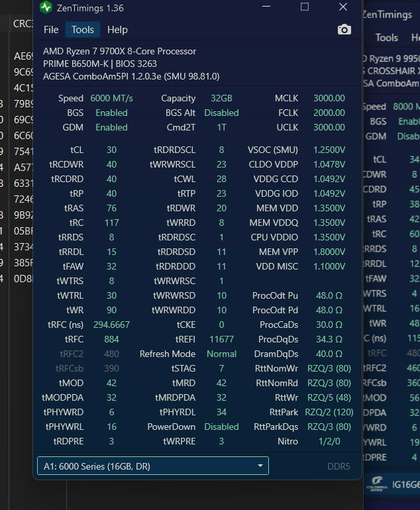
Task: Minimize the ZenTimings 1.36 window
Action: pyautogui.click(x=266, y=7)
